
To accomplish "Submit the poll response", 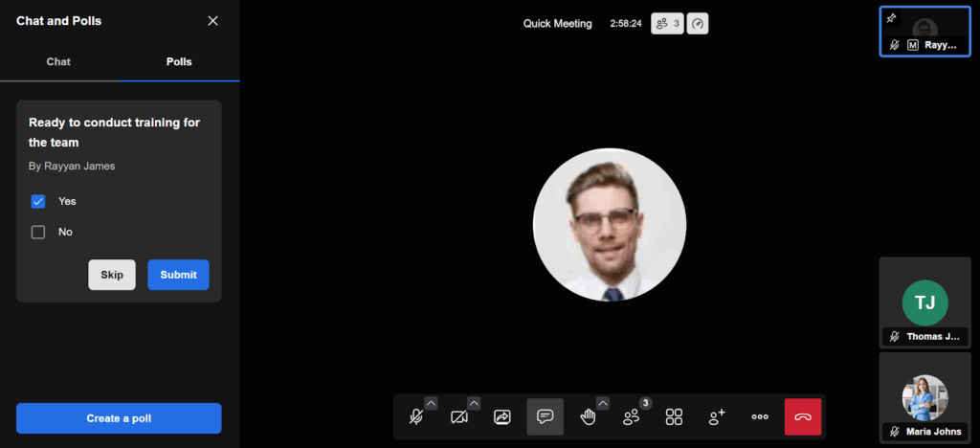I will point(178,275).
